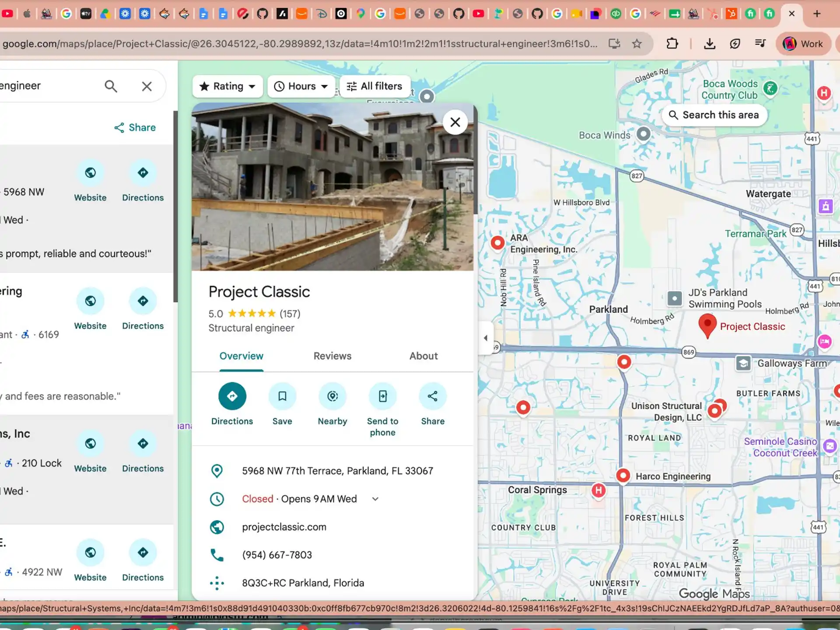Viewport: 840px width, 630px height.
Task: Search Nearby Project Classic
Action: click(x=332, y=403)
